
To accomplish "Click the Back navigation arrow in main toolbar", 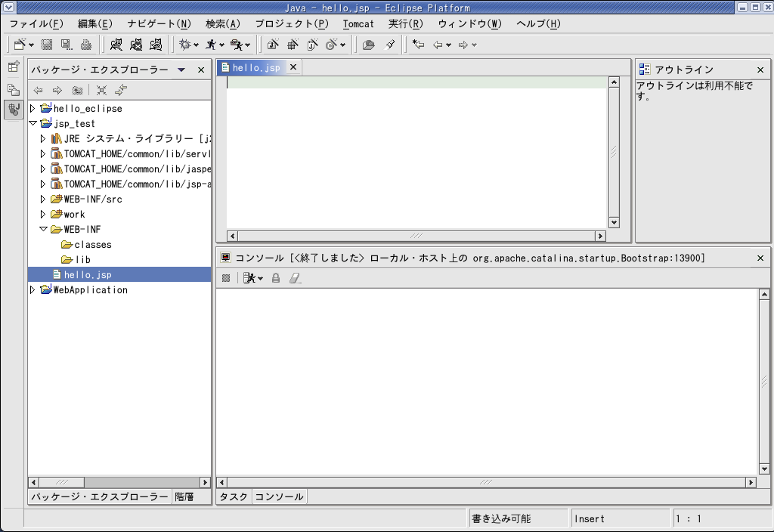I will pyautogui.click(x=438, y=45).
